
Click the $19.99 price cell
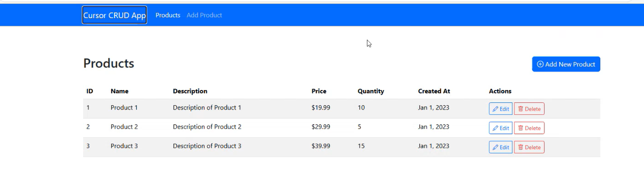coord(321,108)
